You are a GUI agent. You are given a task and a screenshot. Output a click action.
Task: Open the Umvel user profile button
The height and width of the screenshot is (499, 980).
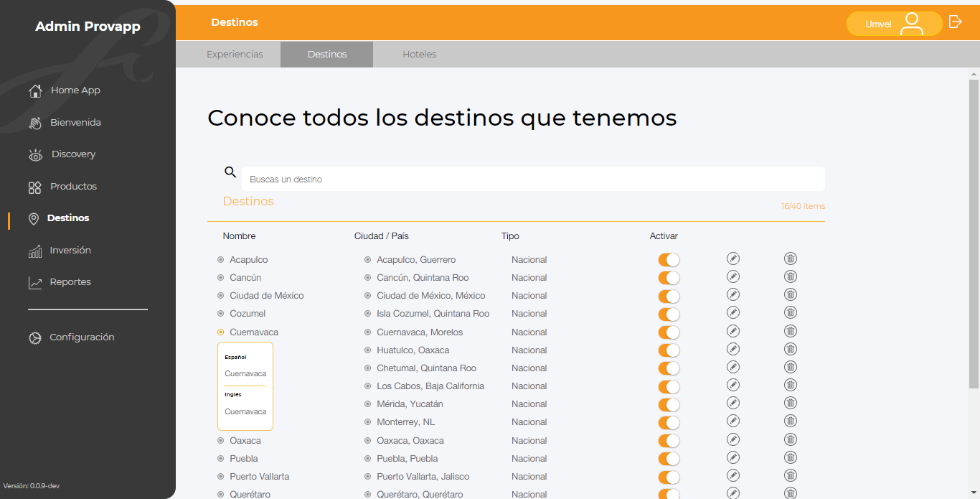point(894,24)
